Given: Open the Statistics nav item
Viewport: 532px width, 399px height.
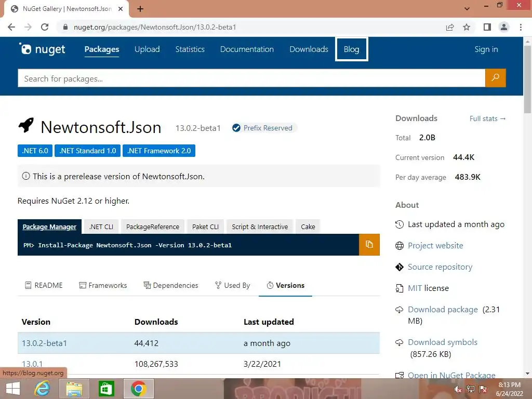Looking at the screenshot, I should (x=190, y=49).
